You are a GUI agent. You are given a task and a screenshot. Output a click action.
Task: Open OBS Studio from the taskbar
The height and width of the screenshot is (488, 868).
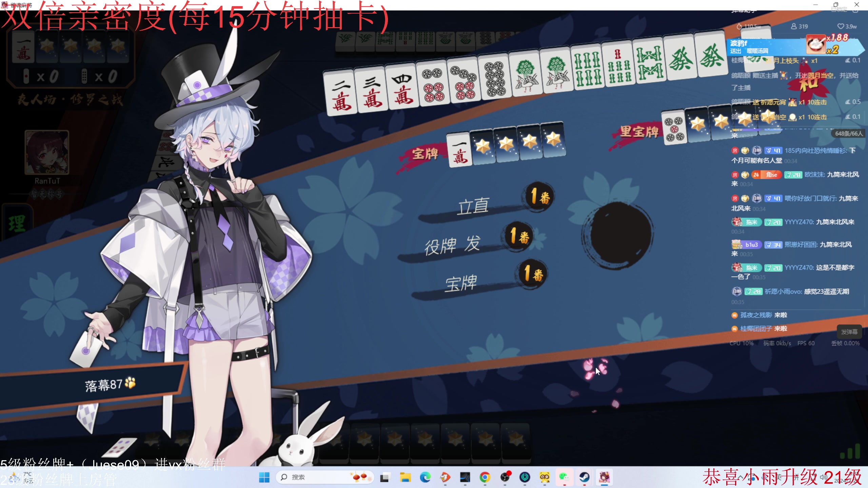coord(505,477)
